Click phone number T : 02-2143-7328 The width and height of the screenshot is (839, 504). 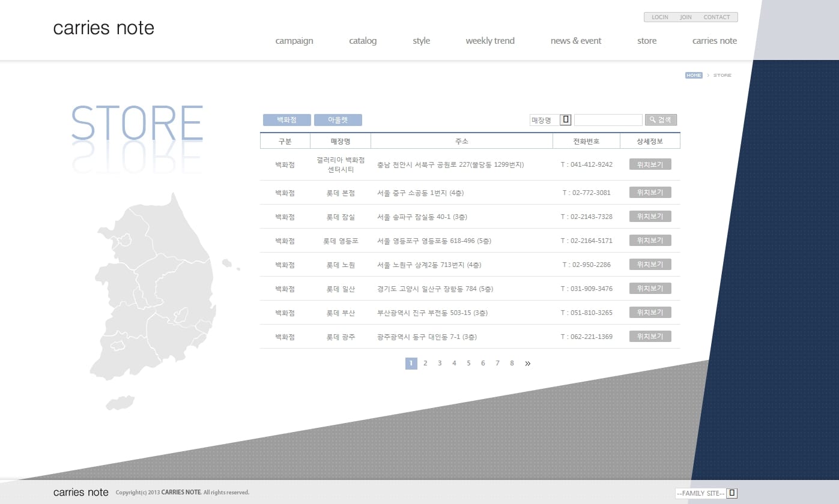[x=587, y=217]
